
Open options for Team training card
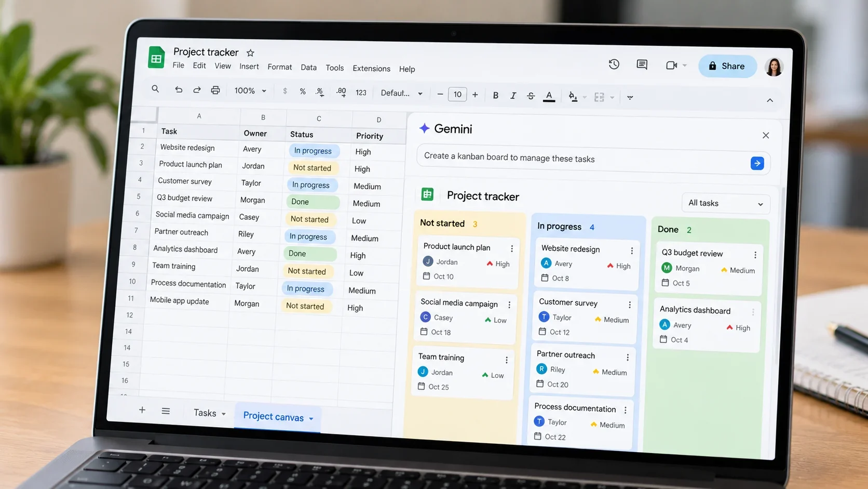[507, 360]
